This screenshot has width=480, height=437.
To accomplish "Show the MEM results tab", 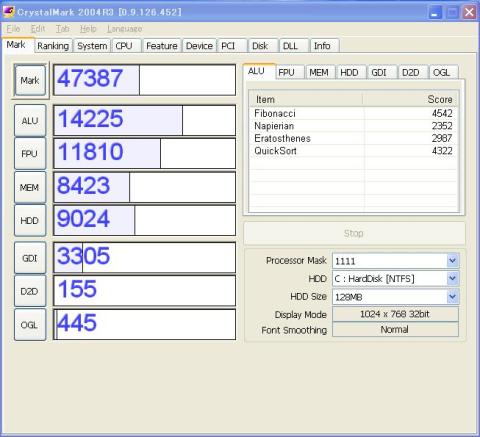I will coord(320,72).
